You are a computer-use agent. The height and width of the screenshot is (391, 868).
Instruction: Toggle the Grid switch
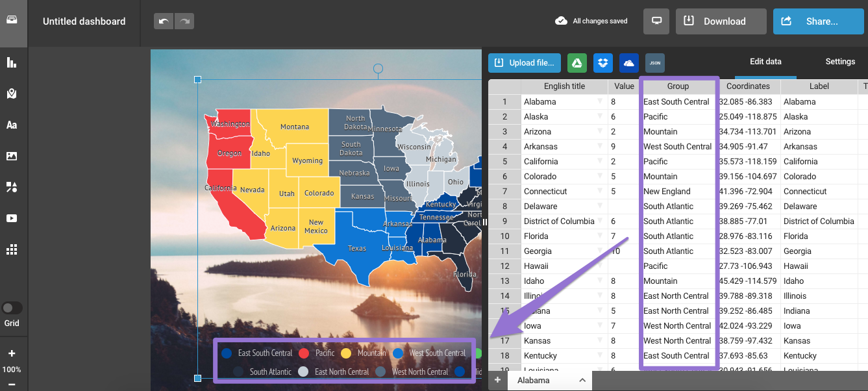click(x=12, y=308)
